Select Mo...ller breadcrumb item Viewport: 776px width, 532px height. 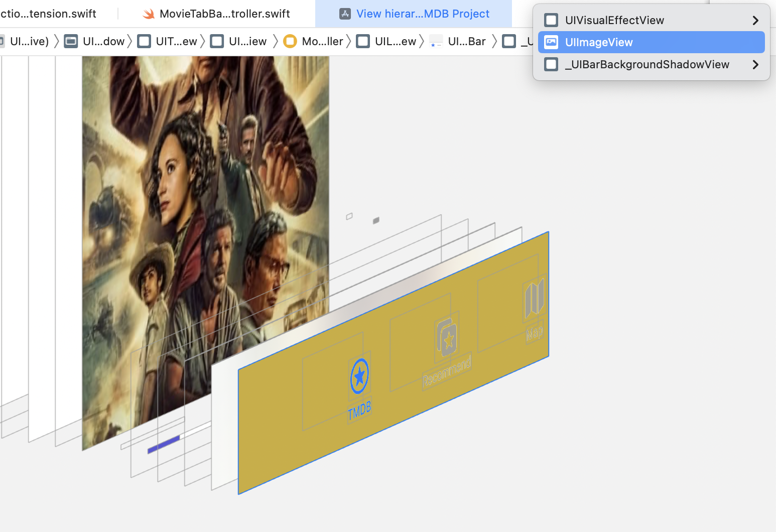click(x=322, y=41)
